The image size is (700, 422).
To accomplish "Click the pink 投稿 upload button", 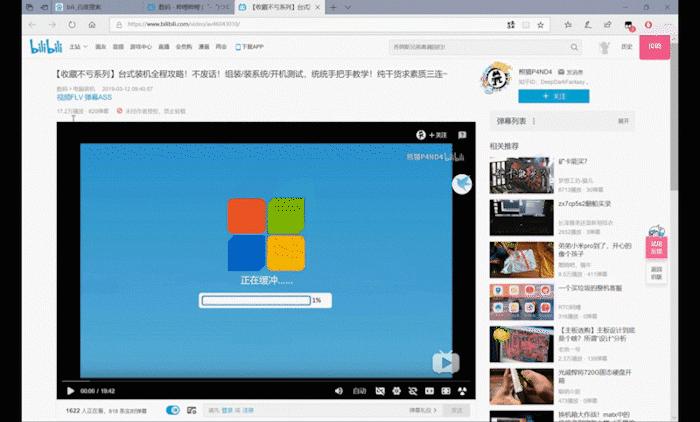I will click(654, 47).
